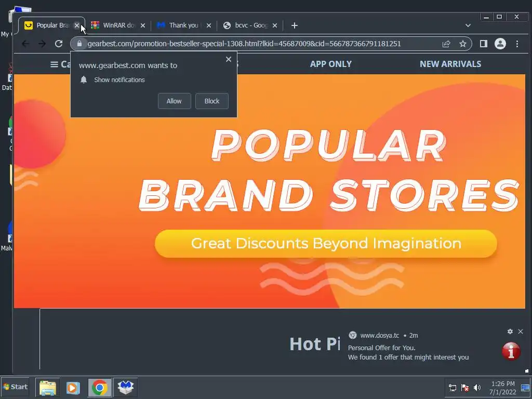The image size is (532, 399).
Task: Open the Chrome profile avatar
Action: [x=500, y=44]
